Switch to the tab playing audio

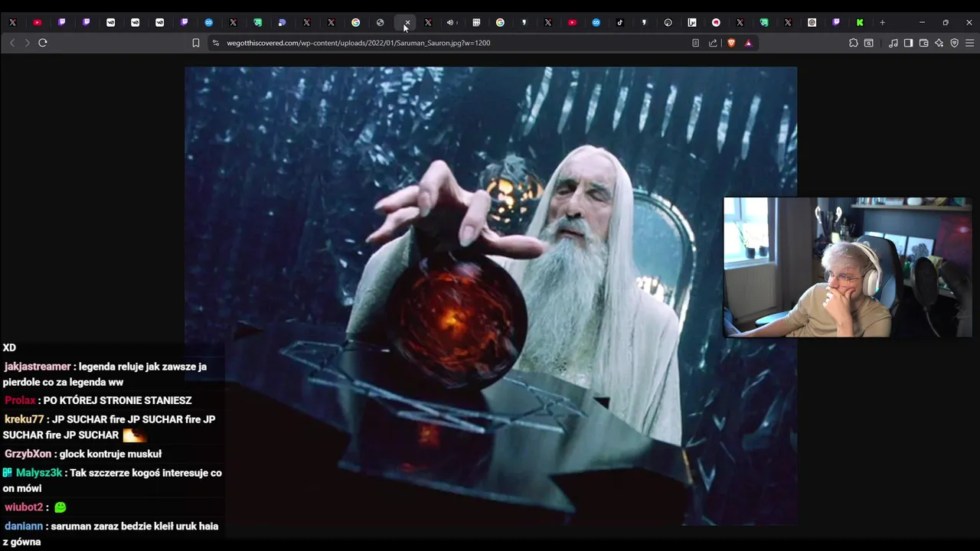pos(450,22)
